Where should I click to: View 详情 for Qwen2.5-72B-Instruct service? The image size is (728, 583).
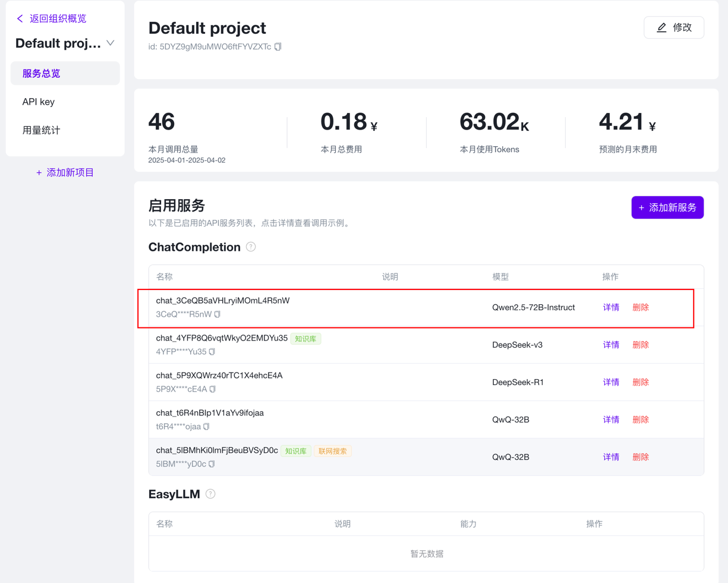pos(611,307)
